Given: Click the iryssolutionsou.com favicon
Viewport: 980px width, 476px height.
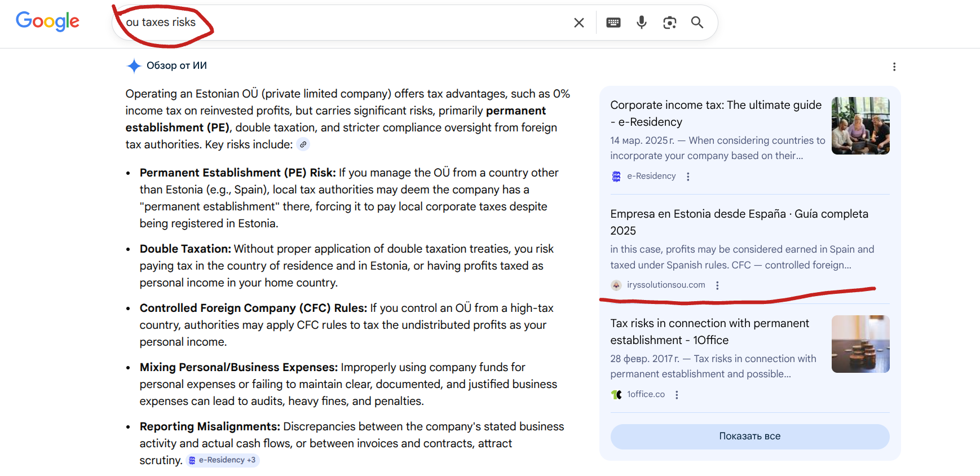Looking at the screenshot, I should click(x=616, y=285).
